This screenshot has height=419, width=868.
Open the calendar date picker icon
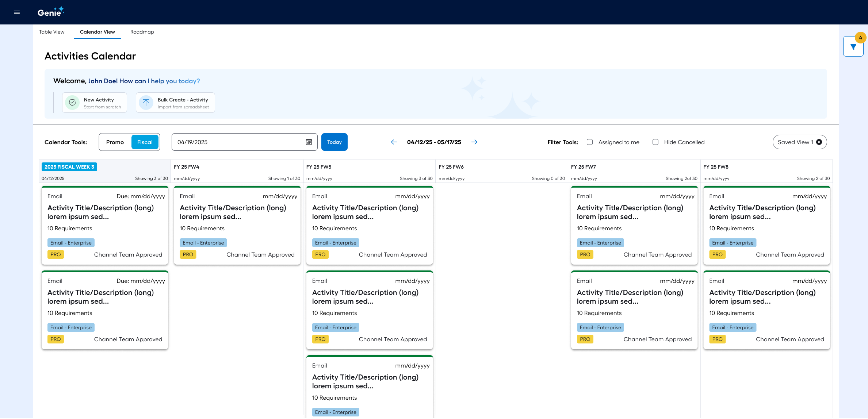[x=309, y=142]
